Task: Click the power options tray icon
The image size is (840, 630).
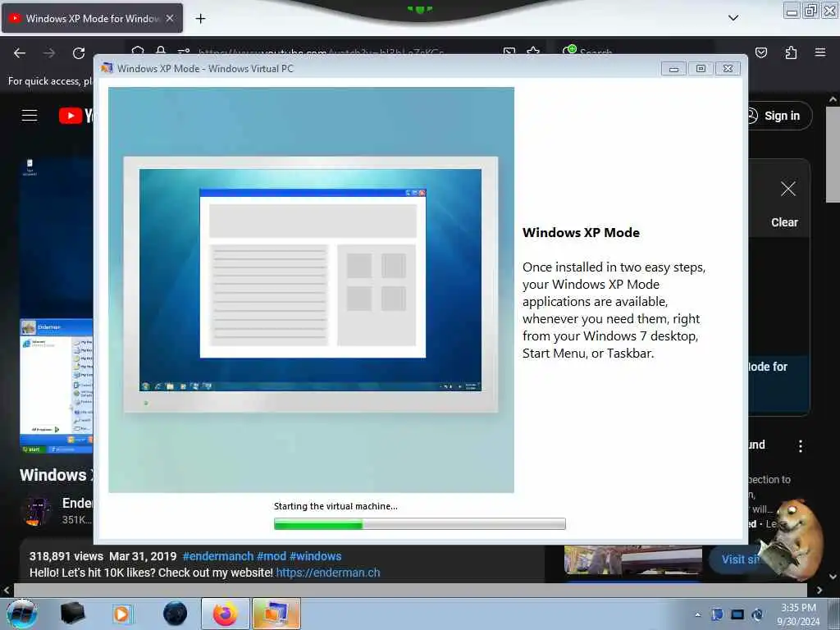Action: pos(757,614)
